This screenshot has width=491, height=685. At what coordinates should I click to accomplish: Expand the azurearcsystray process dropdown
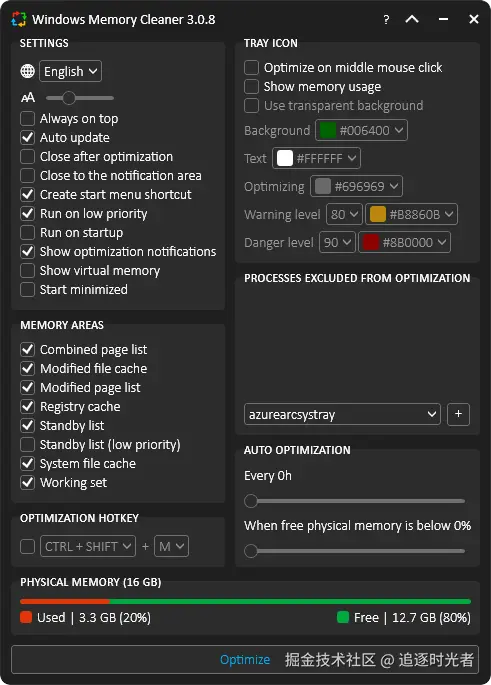point(342,414)
